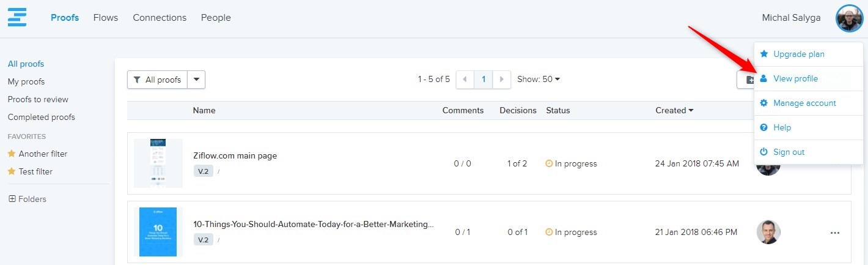868x265 pixels.
Task: Switch to the Flows tab
Action: tap(106, 18)
